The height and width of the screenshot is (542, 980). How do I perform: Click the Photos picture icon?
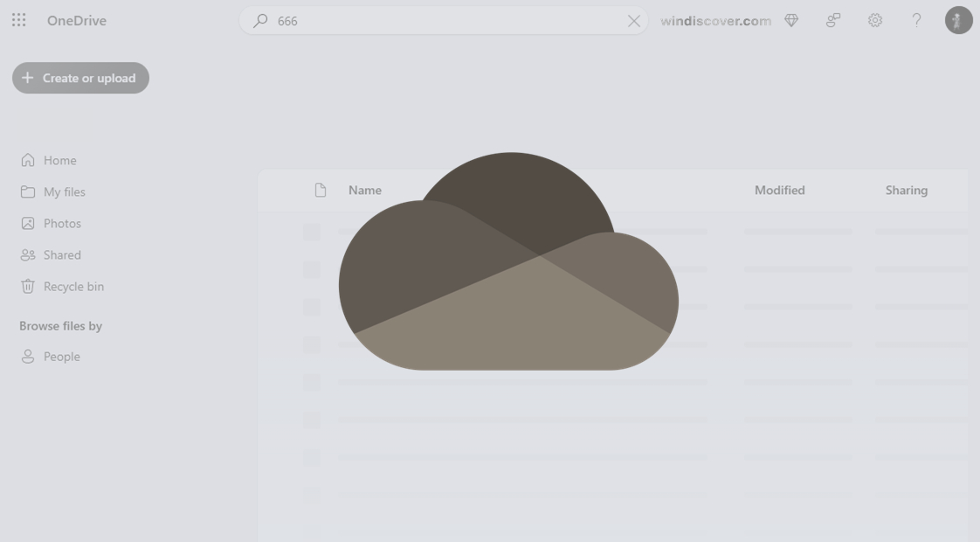27,224
